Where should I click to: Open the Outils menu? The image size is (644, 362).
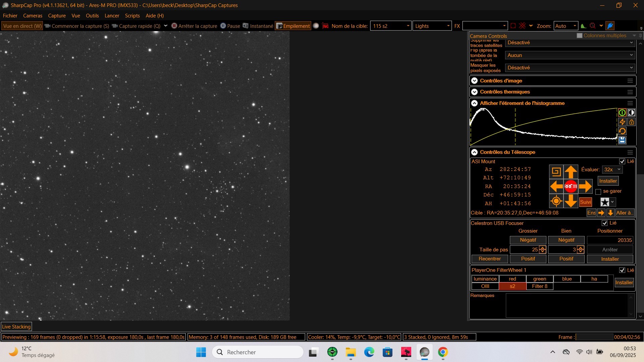92,16
